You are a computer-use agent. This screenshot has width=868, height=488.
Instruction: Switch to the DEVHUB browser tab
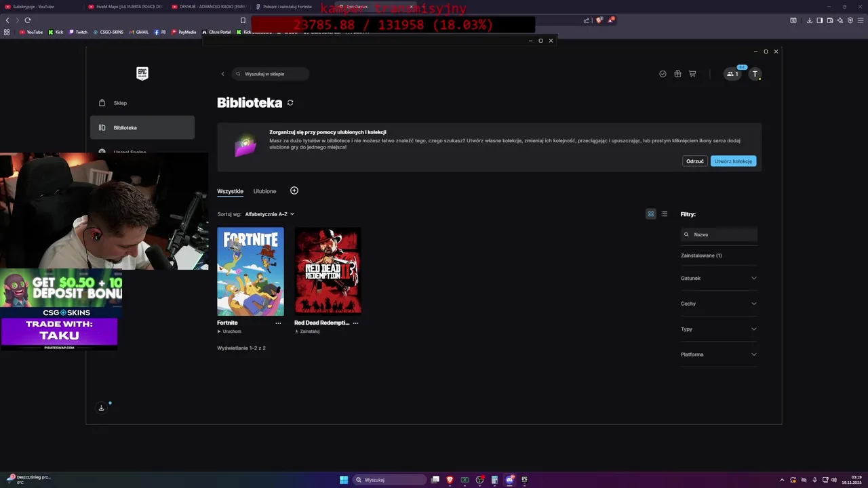tap(209, 7)
